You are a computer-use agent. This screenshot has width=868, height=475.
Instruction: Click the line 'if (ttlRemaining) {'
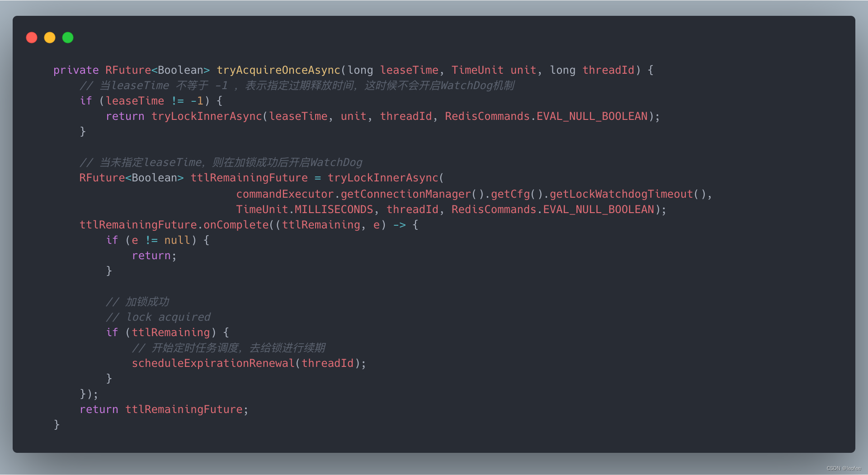[167, 332]
